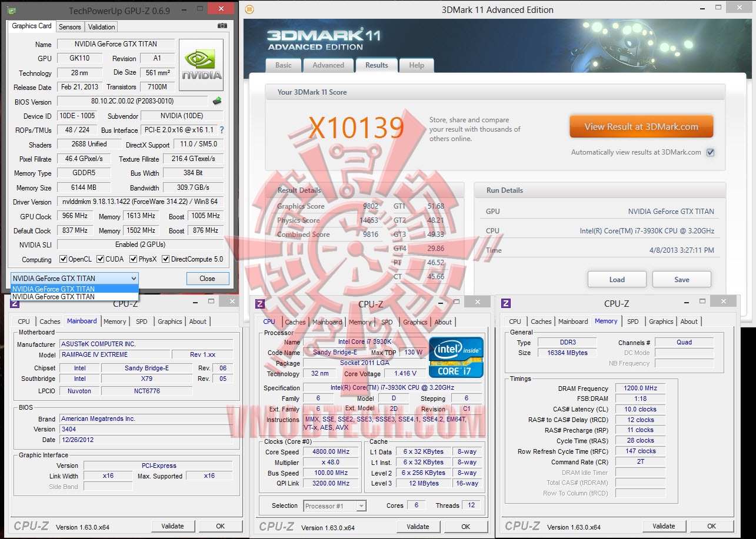The height and width of the screenshot is (539, 756).
Task: Click the Driver Version field in GPU-Z
Action: pos(140,202)
